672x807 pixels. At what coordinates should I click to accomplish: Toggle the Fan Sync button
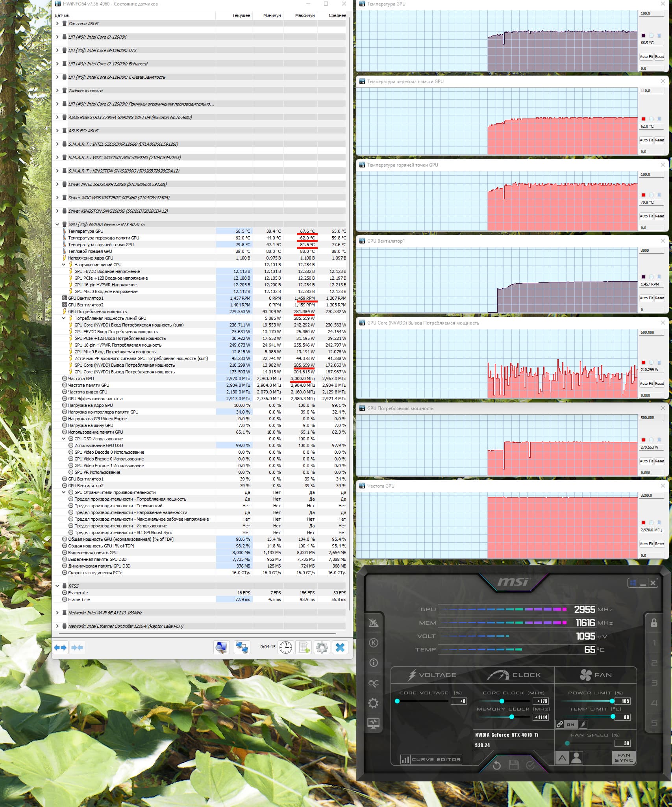coord(624,758)
